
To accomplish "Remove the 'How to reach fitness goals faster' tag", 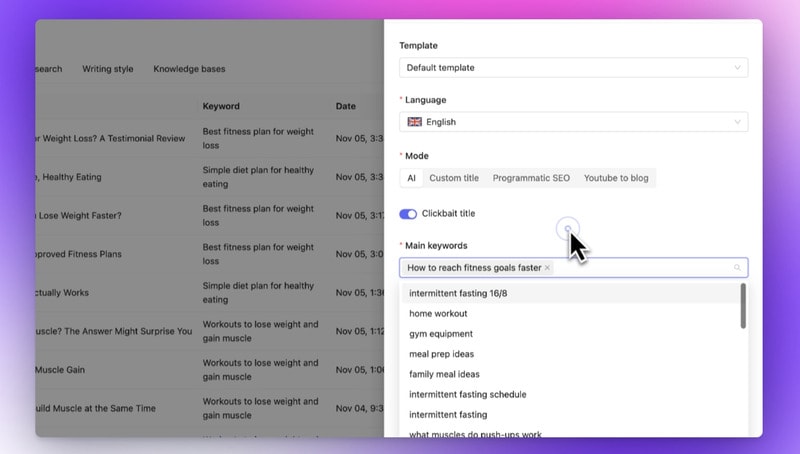I will click(x=547, y=268).
